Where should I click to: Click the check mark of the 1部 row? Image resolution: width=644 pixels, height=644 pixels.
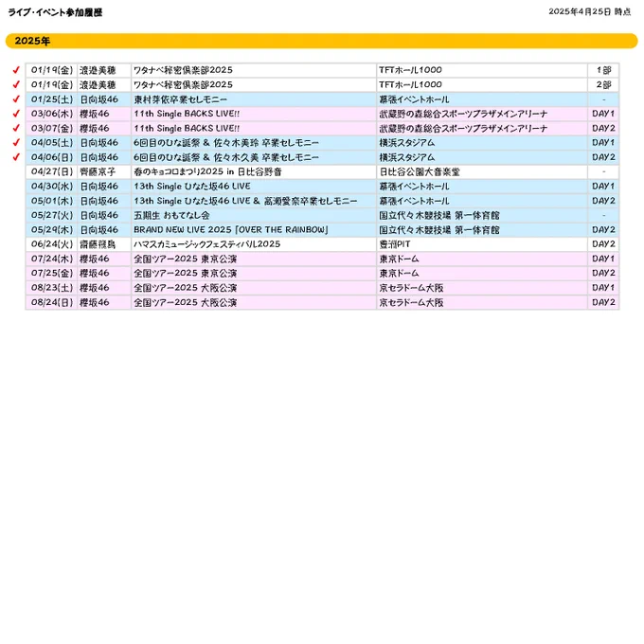16,70
